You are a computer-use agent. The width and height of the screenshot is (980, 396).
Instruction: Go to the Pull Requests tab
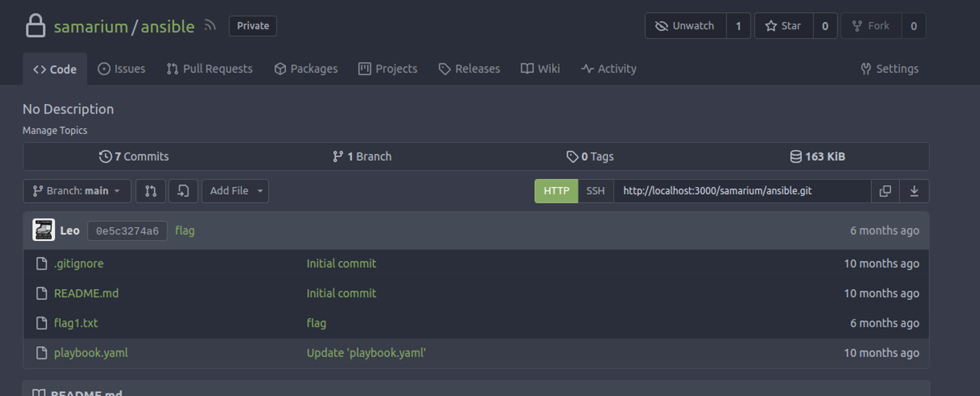point(209,69)
